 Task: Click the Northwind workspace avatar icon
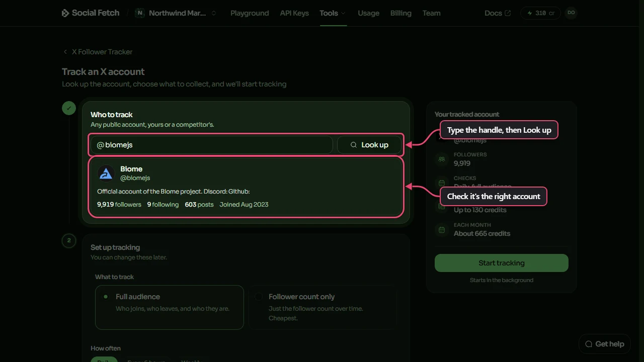point(140,13)
